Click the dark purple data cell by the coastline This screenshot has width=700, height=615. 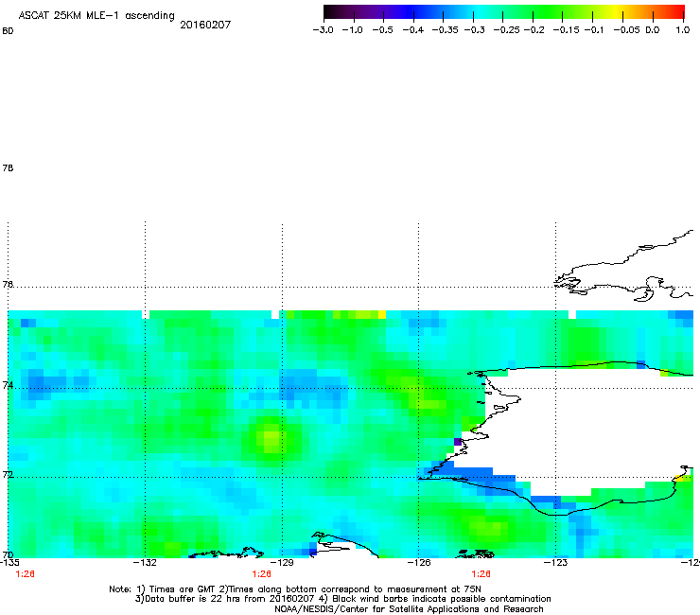(458, 442)
